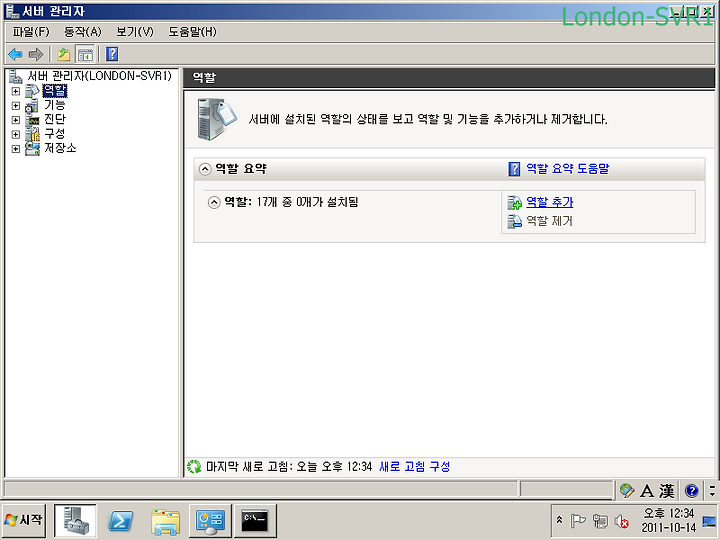720x540 pixels.
Task: Click the 역할 추가 add-role icon
Action: click(x=514, y=202)
